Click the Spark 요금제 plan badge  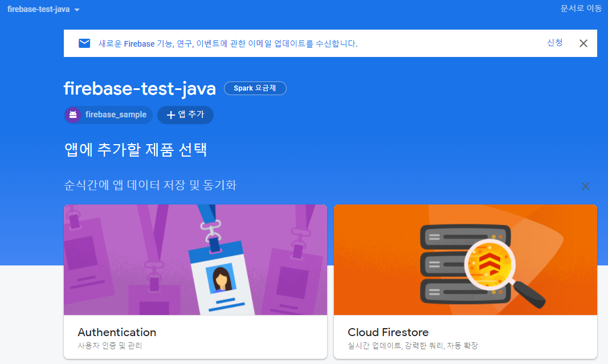point(255,88)
